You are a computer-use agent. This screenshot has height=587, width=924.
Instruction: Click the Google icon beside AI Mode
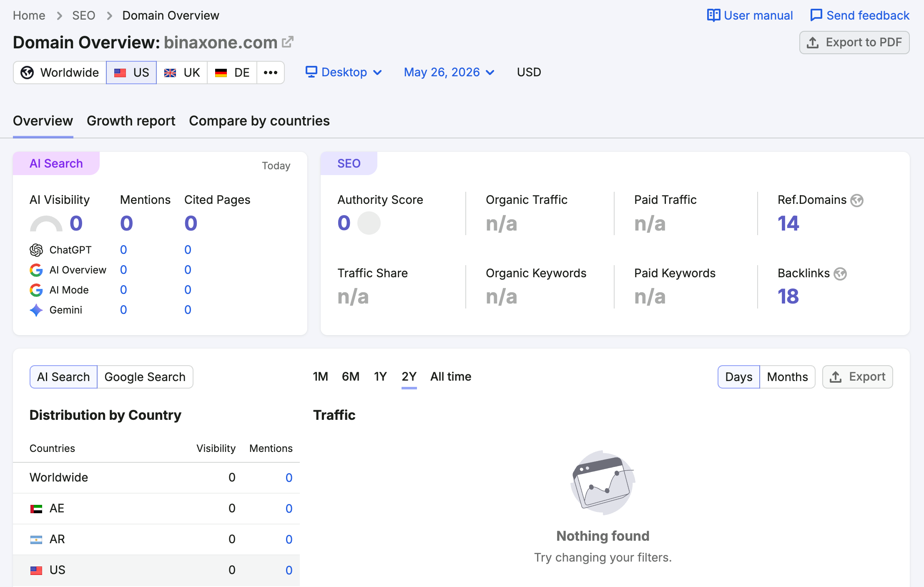pos(36,290)
